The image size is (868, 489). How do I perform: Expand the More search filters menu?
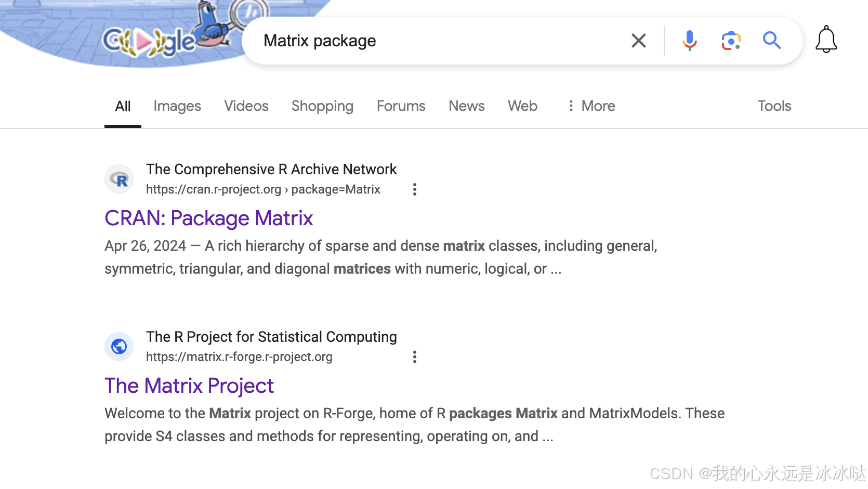pyautogui.click(x=591, y=106)
